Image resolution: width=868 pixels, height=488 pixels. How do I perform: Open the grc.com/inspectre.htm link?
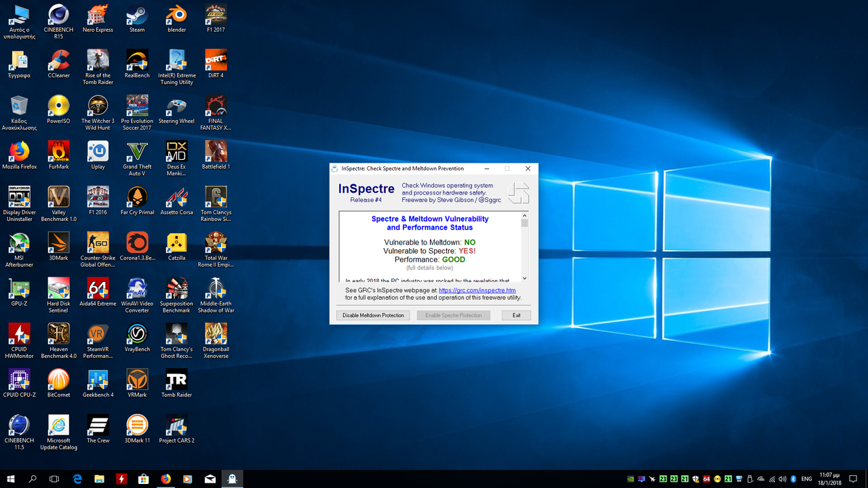[x=477, y=290]
